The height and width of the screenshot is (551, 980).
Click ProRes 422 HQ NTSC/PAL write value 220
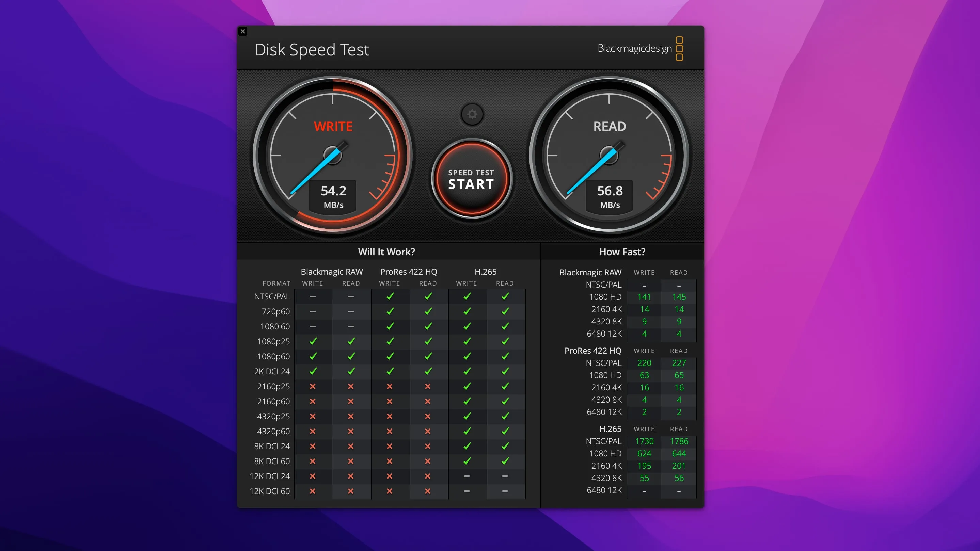(644, 363)
